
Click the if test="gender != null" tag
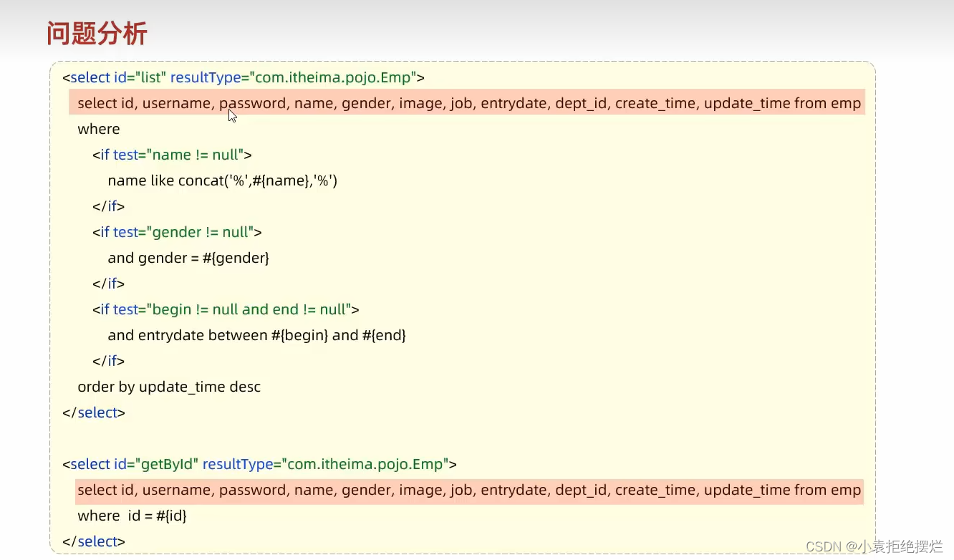click(177, 232)
